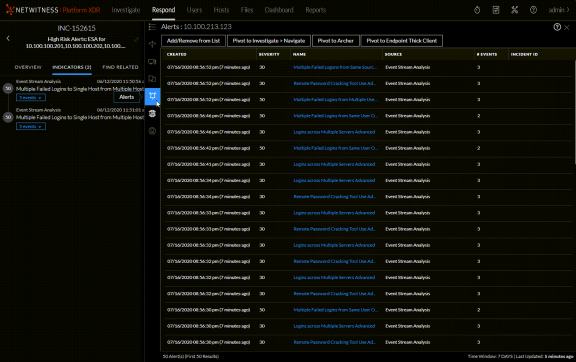The width and height of the screenshot is (576, 362).
Task: Click Pivot to Endpoint Thick Client
Action: click(x=402, y=41)
